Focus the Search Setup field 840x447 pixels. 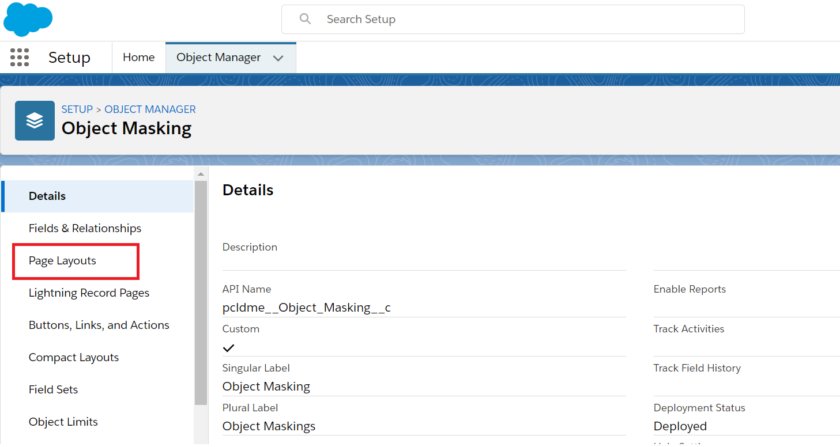513,19
